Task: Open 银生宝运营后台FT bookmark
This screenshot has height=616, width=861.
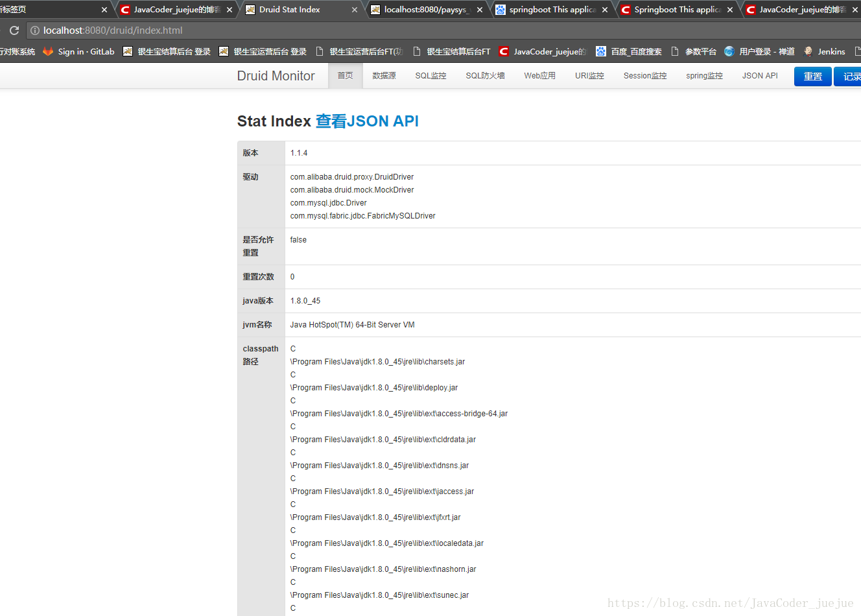Action: click(359, 51)
